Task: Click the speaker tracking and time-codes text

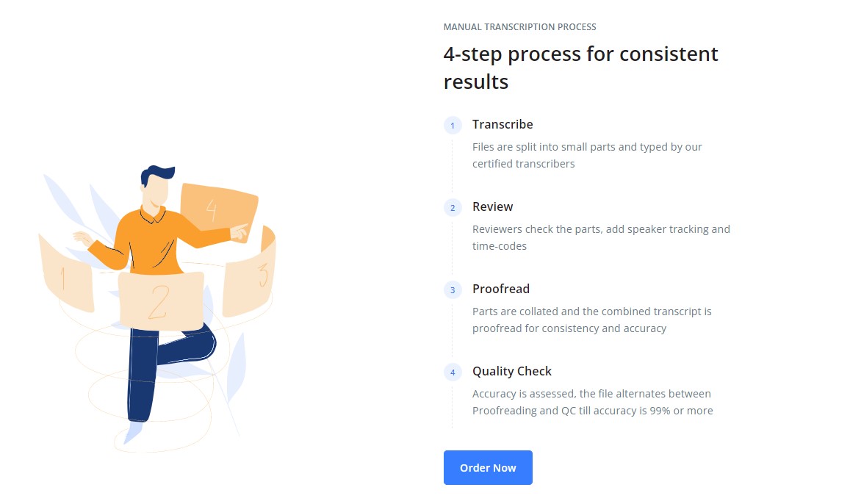Action: pyautogui.click(x=601, y=237)
